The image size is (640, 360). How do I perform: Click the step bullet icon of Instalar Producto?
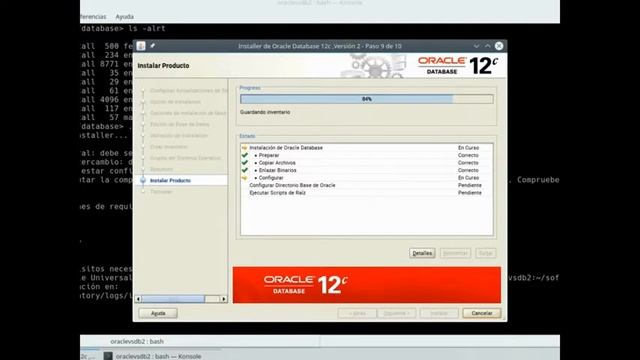coord(143,180)
